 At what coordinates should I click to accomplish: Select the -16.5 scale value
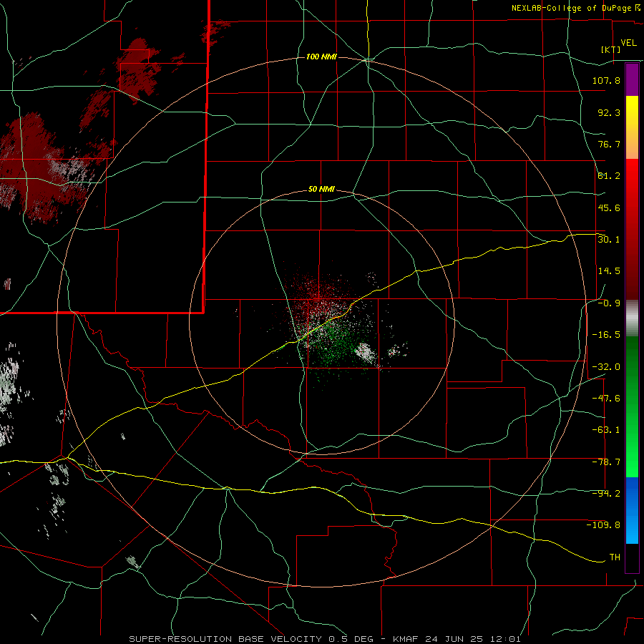606,335
